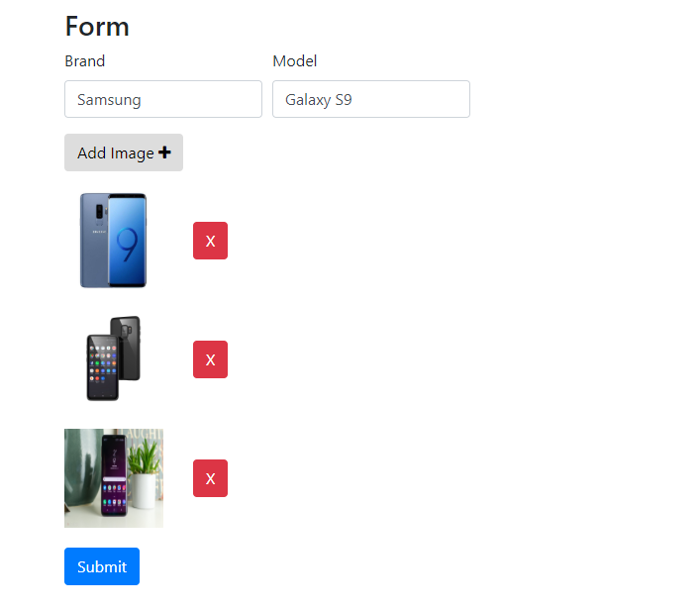Image resolution: width=700 pixels, height=608 pixels.
Task: Delete the black phone case image
Action: point(210,359)
